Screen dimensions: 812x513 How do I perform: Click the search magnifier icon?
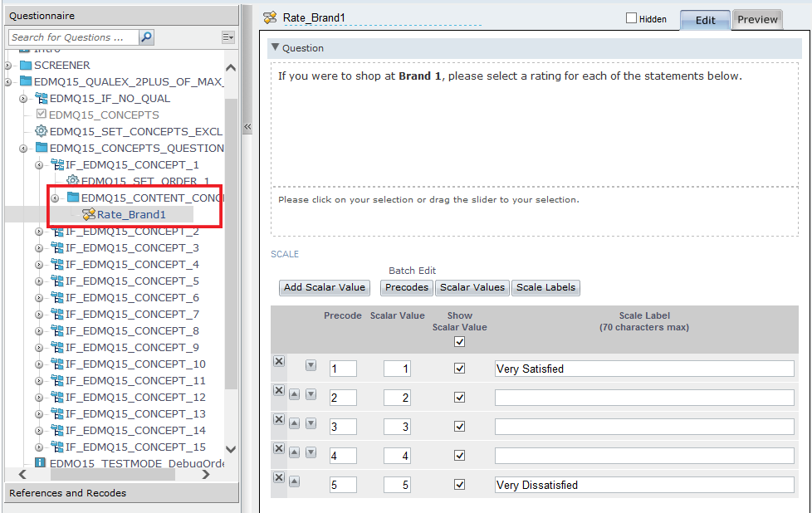(x=147, y=37)
